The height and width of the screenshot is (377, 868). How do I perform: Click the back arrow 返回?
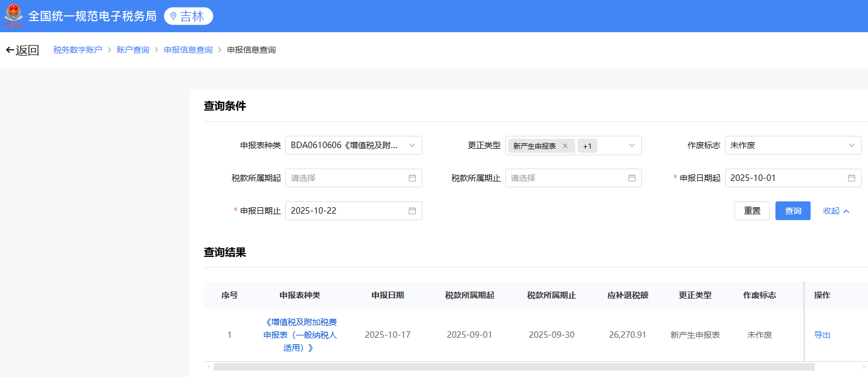(22, 50)
